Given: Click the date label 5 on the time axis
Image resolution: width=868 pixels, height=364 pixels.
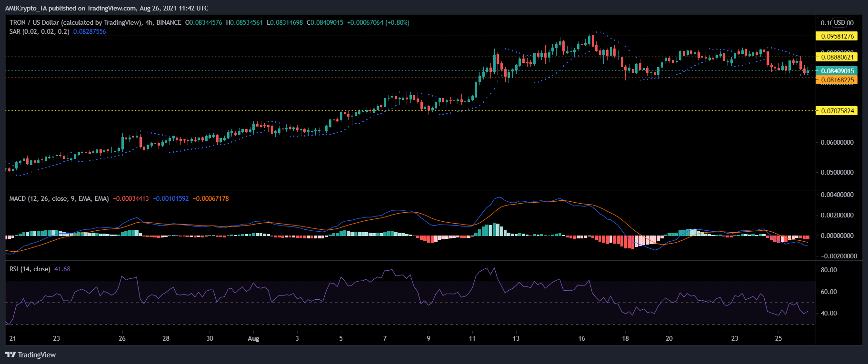Looking at the screenshot, I should coord(341,339).
